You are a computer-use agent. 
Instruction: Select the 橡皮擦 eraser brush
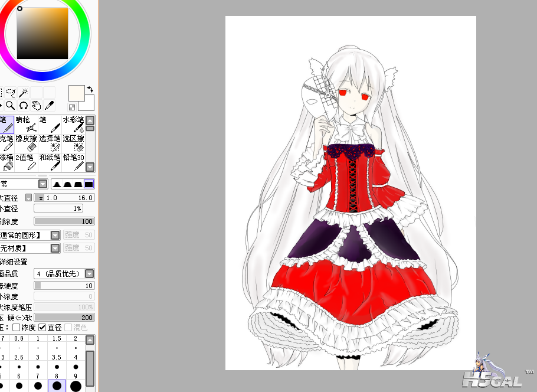pos(27,142)
